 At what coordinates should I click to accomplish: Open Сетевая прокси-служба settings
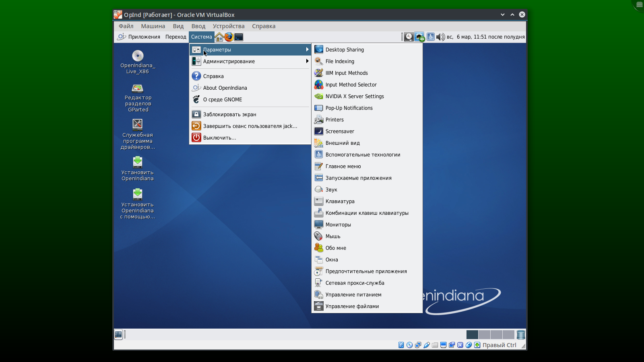367,283
